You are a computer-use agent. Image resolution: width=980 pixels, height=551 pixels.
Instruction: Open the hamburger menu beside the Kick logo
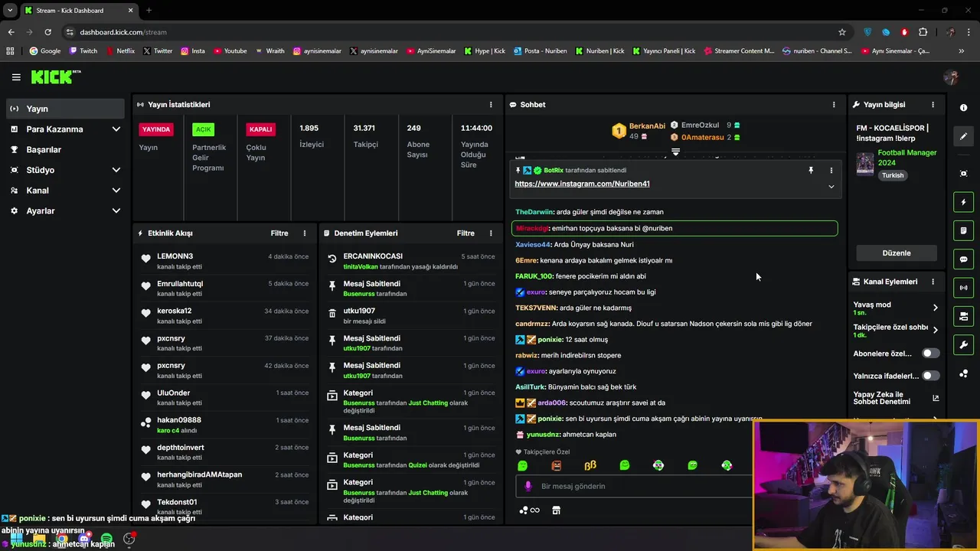[x=16, y=77]
